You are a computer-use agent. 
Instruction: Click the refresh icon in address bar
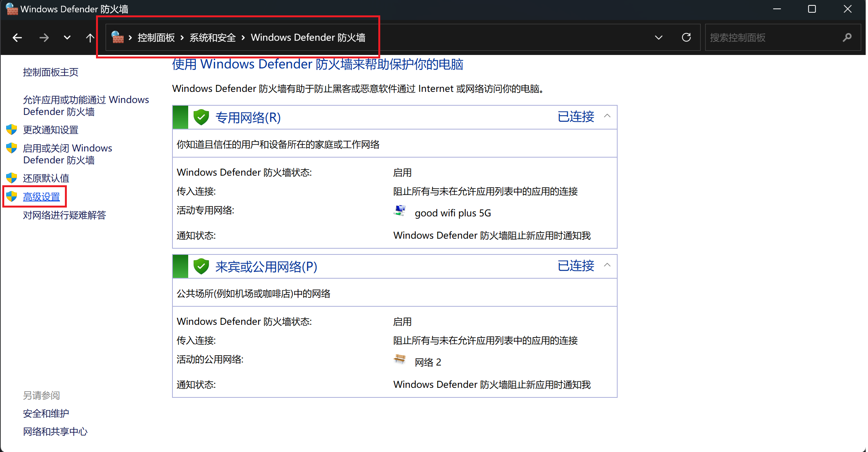click(686, 37)
